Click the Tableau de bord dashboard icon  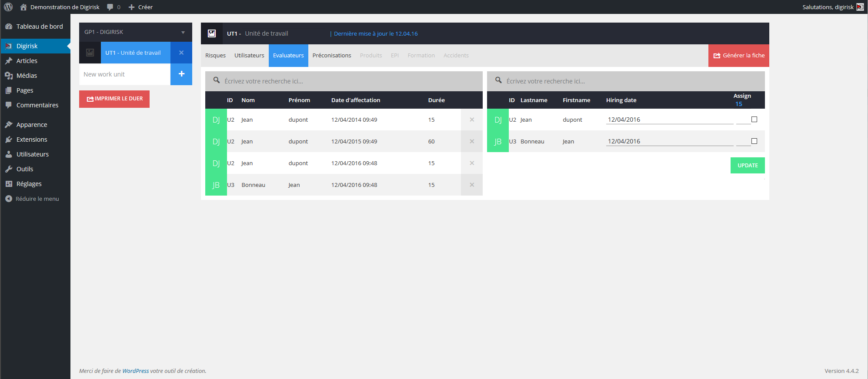click(x=9, y=27)
